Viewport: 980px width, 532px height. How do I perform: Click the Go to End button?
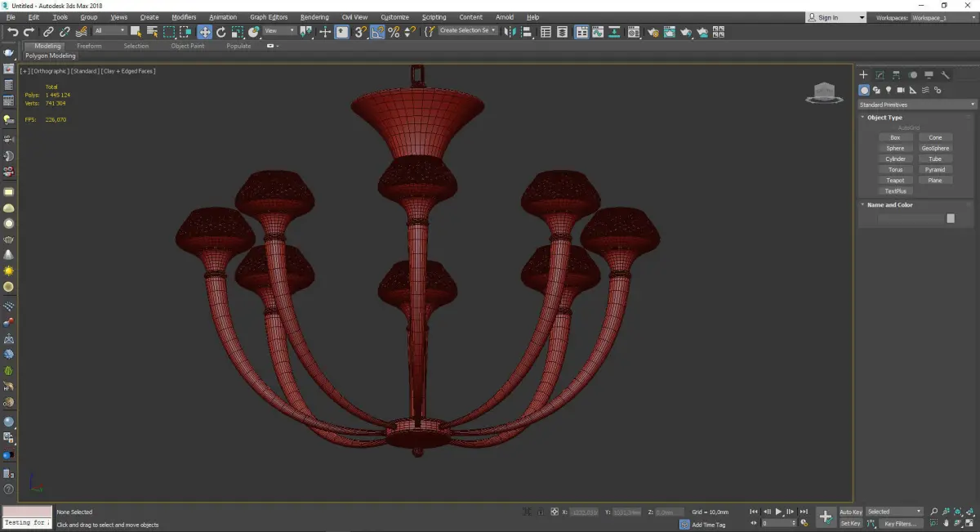click(804, 512)
